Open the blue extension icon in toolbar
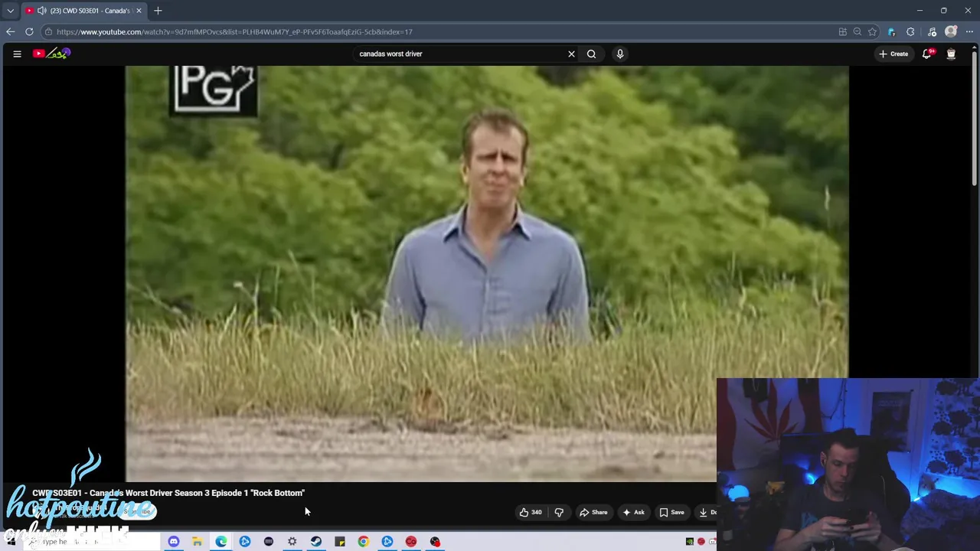The height and width of the screenshot is (551, 980). pyautogui.click(x=891, y=31)
